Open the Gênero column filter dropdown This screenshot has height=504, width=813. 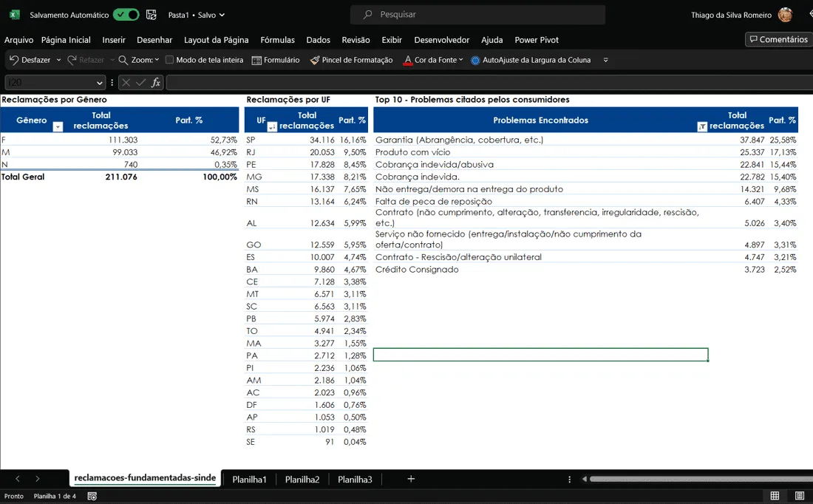click(x=58, y=126)
